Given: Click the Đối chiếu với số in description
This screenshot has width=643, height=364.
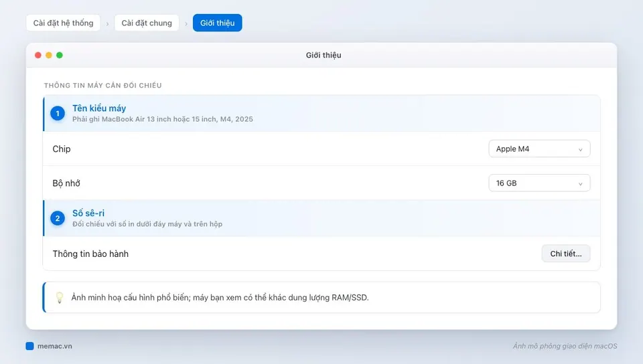Looking at the screenshot, I should tap(147, 224).
